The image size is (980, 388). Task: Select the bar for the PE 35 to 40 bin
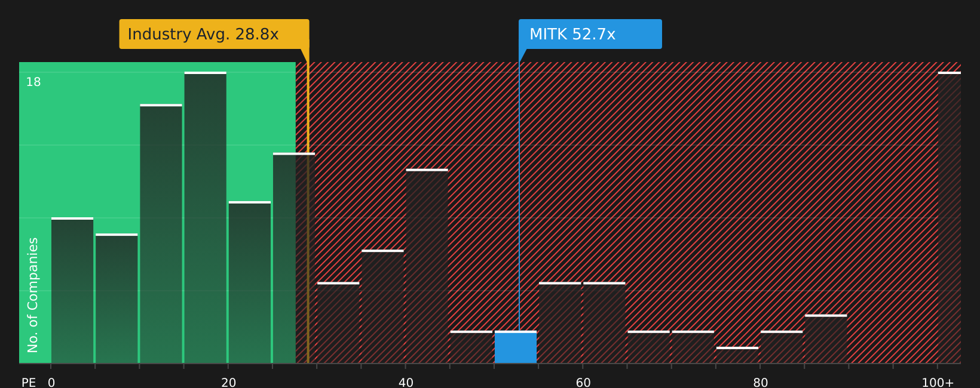pos(383,307)
